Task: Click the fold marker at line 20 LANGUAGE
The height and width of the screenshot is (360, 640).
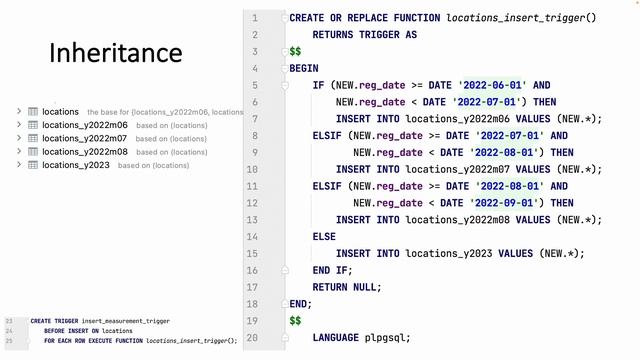Action: tap(284, 338)
